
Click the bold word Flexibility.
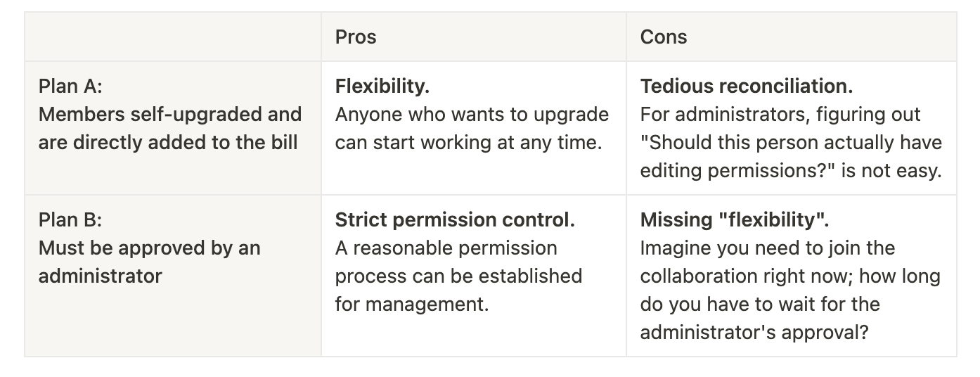[x=382, y=87]
